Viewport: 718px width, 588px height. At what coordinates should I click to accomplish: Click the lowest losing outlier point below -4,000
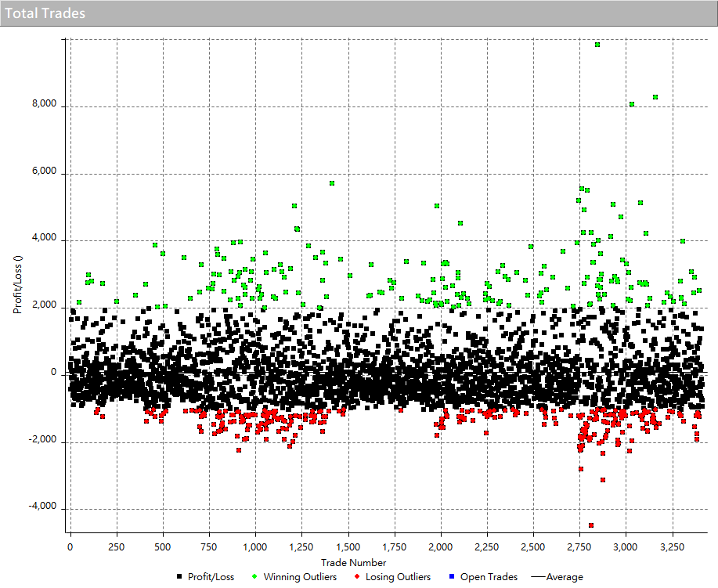[x=591, y=525]
